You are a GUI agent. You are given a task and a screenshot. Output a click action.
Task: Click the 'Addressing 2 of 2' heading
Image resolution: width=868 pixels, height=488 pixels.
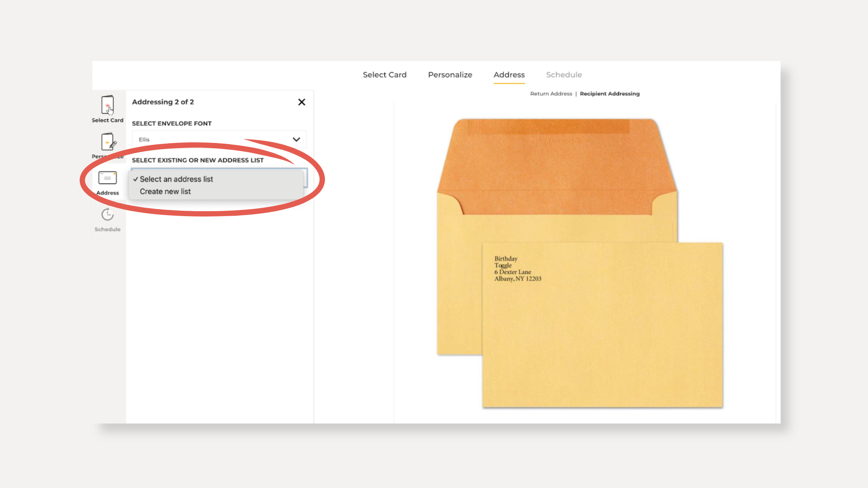click(163, 102)
